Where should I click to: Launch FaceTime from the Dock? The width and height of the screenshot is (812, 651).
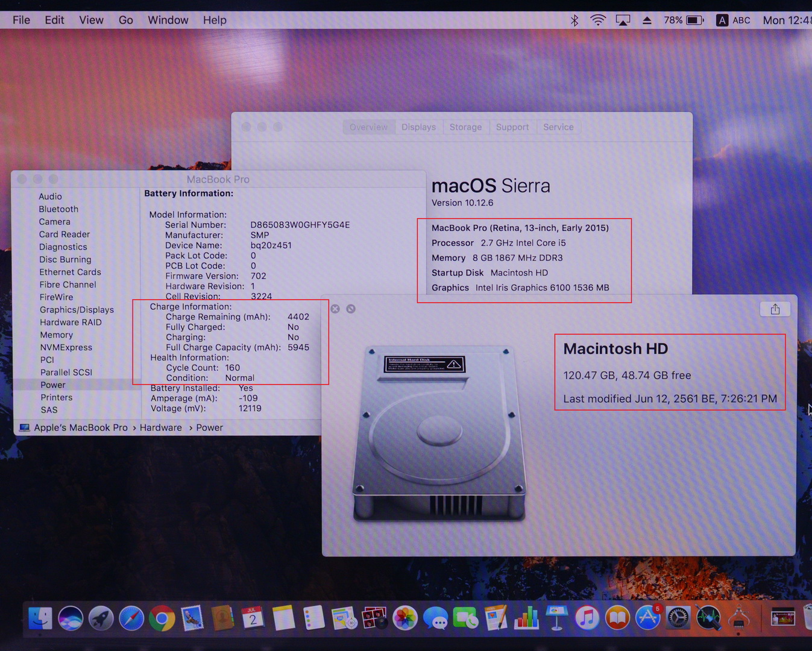pos(466,618)
